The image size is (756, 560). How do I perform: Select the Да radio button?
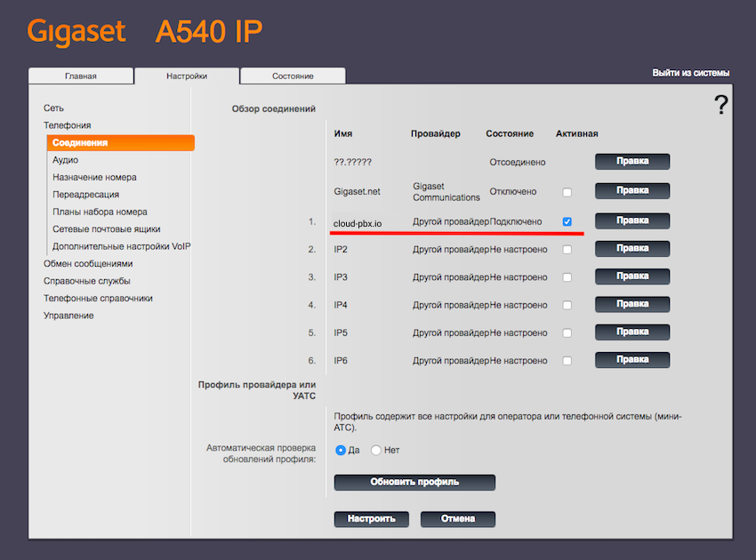[x=341, y=451]
